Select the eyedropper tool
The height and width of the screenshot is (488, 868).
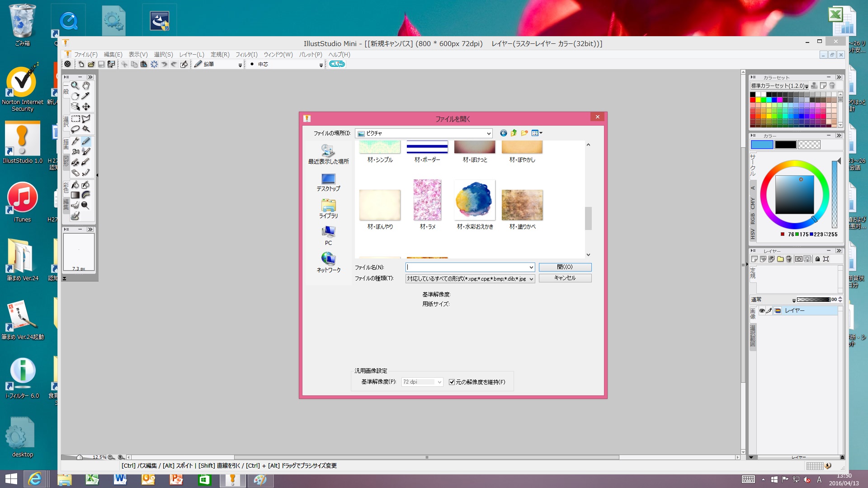point(86,96)
